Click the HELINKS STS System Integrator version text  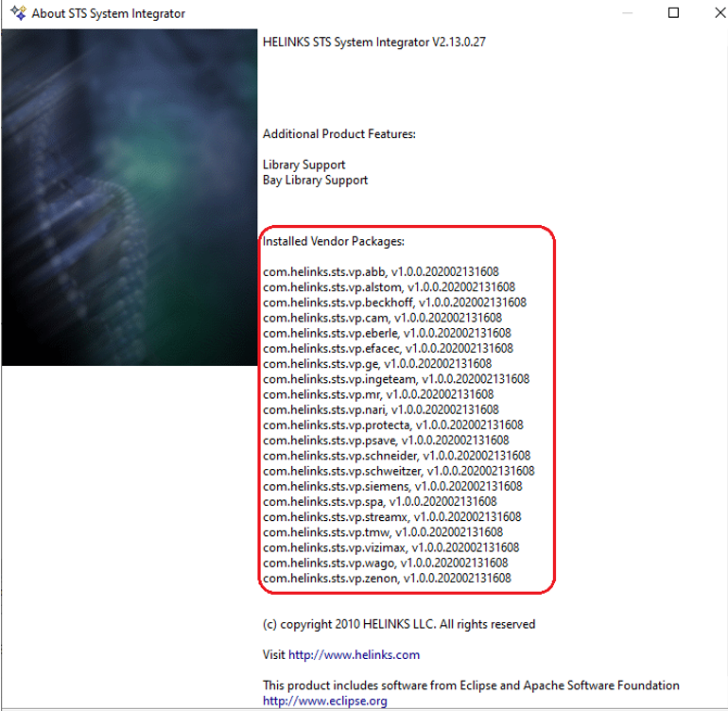(373, 42)
